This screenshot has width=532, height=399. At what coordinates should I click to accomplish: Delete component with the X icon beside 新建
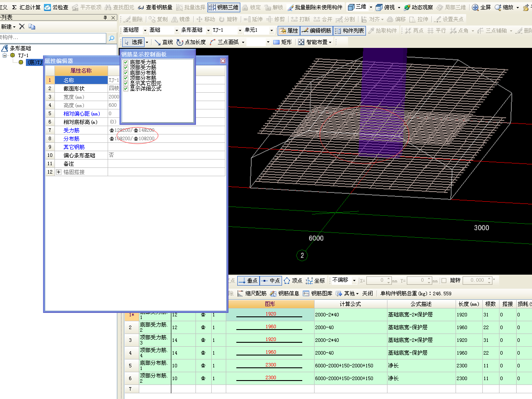click(22, 27)
